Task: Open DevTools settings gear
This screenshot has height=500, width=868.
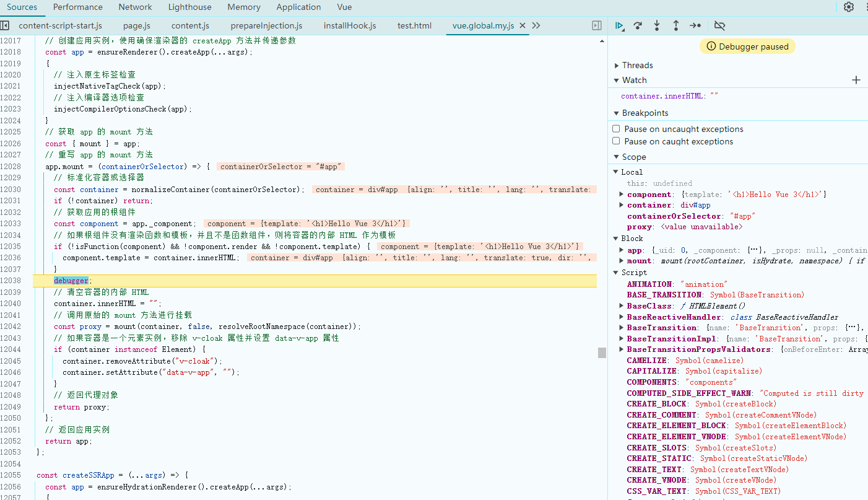Action: (849, 7)
